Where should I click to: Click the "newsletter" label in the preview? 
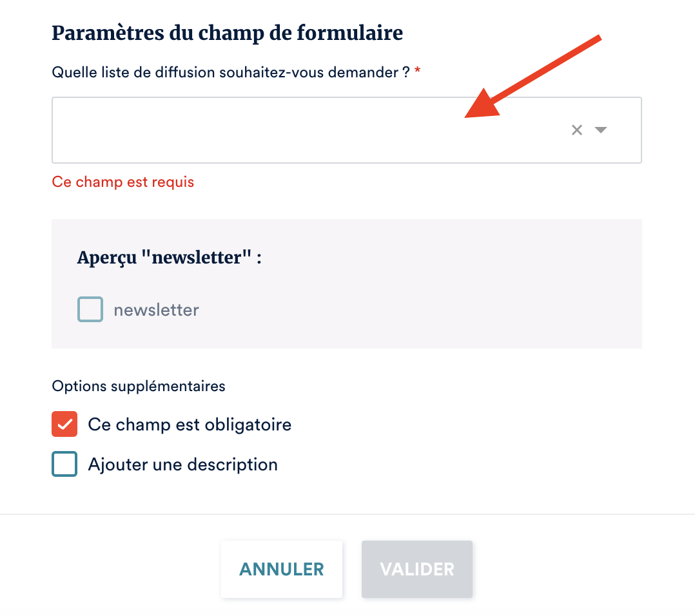[x=156, y=310]
